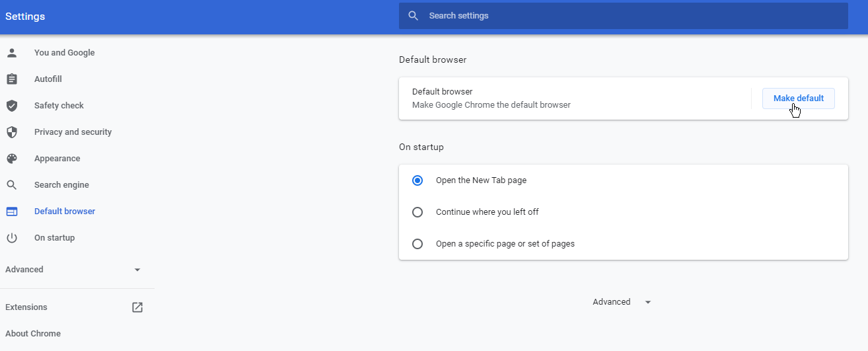Select Default browser in the sidebar
The image size is (868, 351).
point(65,212)
